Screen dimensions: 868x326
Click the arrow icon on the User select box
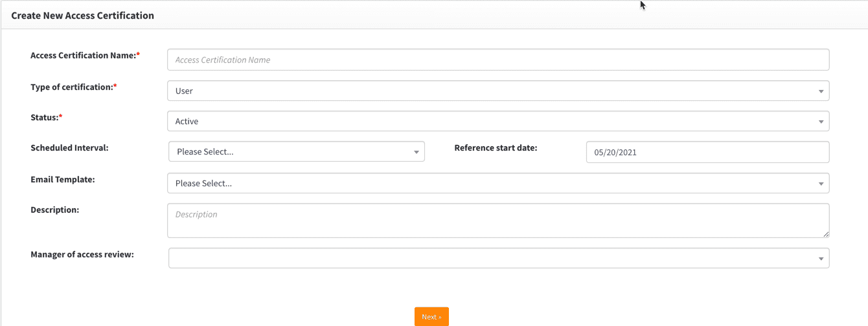821,91
